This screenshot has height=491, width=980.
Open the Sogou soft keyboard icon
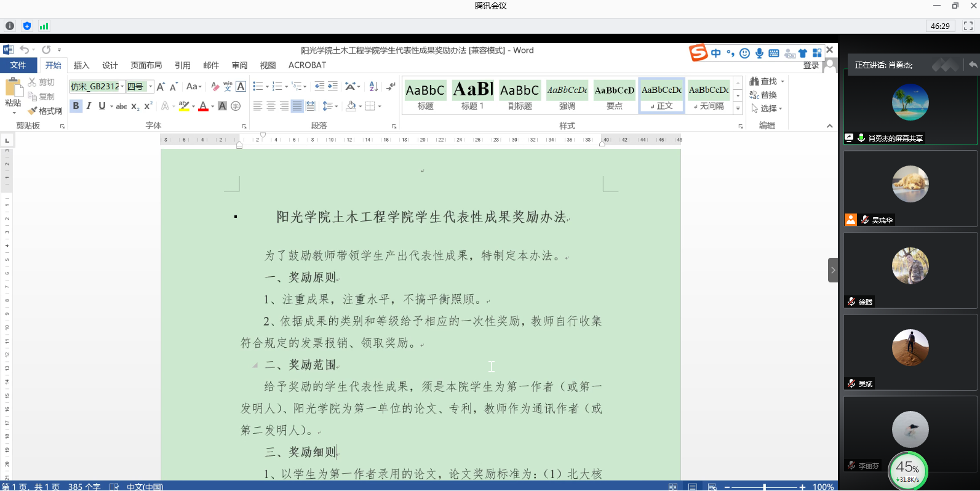click(774, 54)
